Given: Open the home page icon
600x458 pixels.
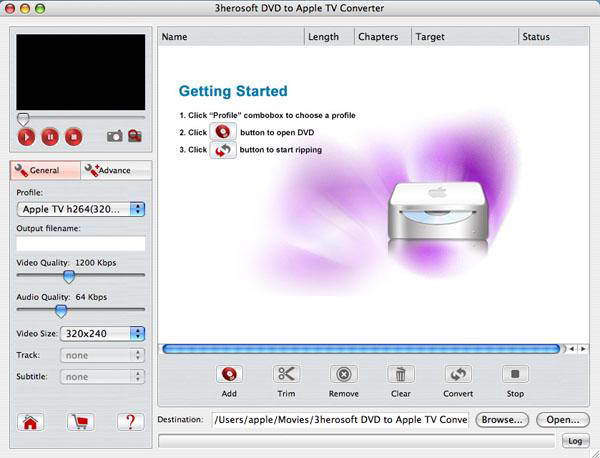Looking at the screenshot, I should (x=31, y=421).
